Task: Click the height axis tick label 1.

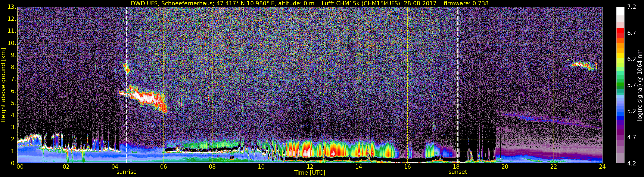Action: 13,151
